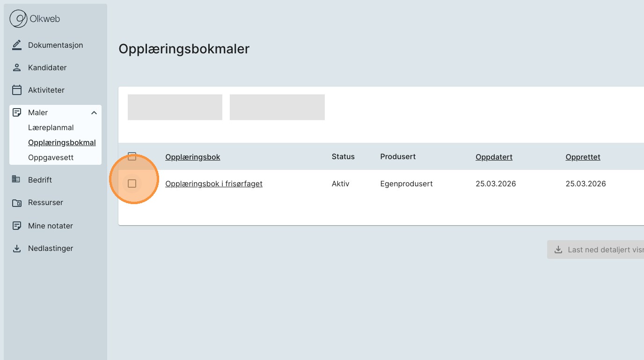
Task: Click the Bedrift building icon
Action: click(x=16, y=179)
